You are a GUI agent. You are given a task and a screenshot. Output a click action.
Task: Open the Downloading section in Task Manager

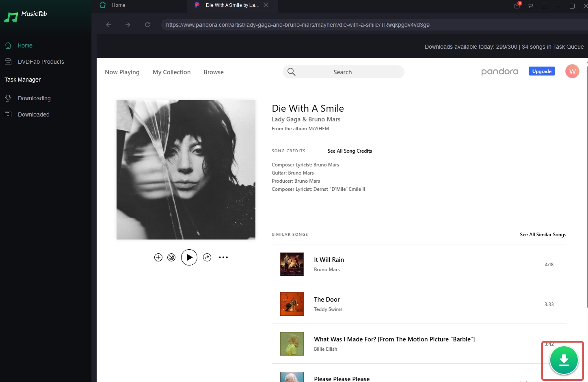34,98
